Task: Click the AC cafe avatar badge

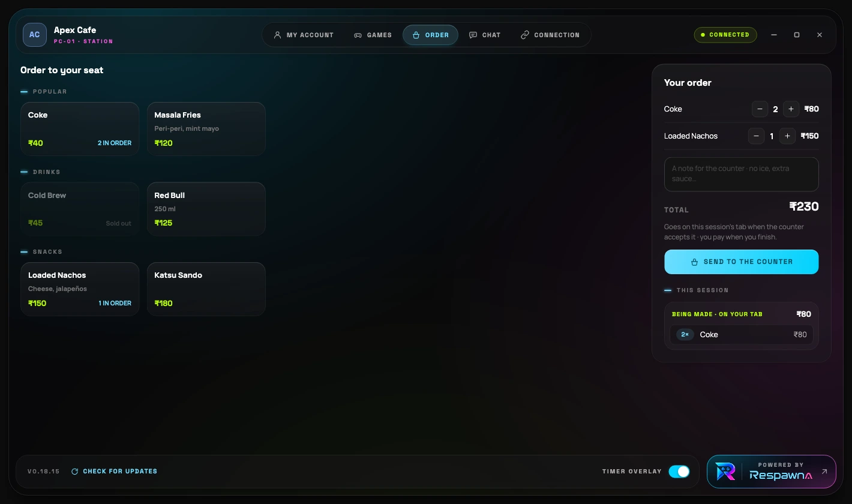Action: [35, 35]
